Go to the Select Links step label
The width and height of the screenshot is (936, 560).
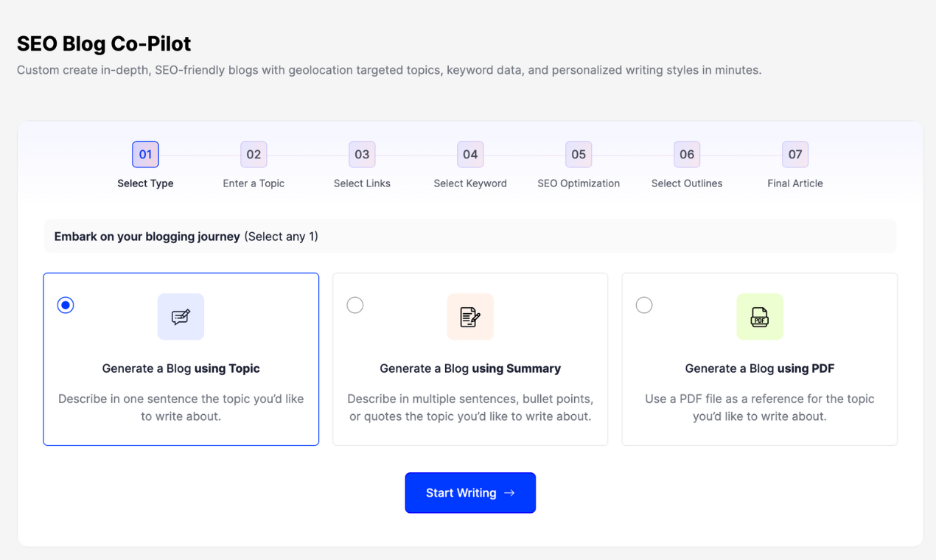pos(362,183)
